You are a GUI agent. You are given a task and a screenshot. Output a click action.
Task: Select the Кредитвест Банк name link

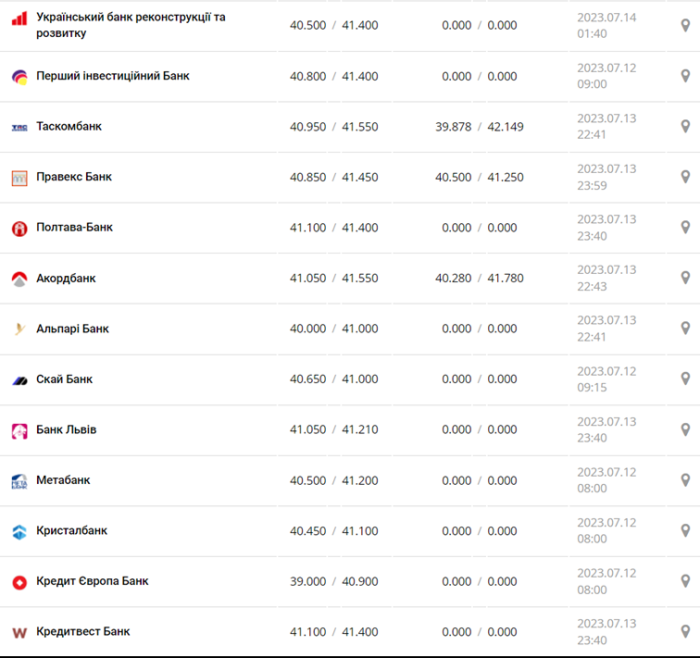point(83,631)
